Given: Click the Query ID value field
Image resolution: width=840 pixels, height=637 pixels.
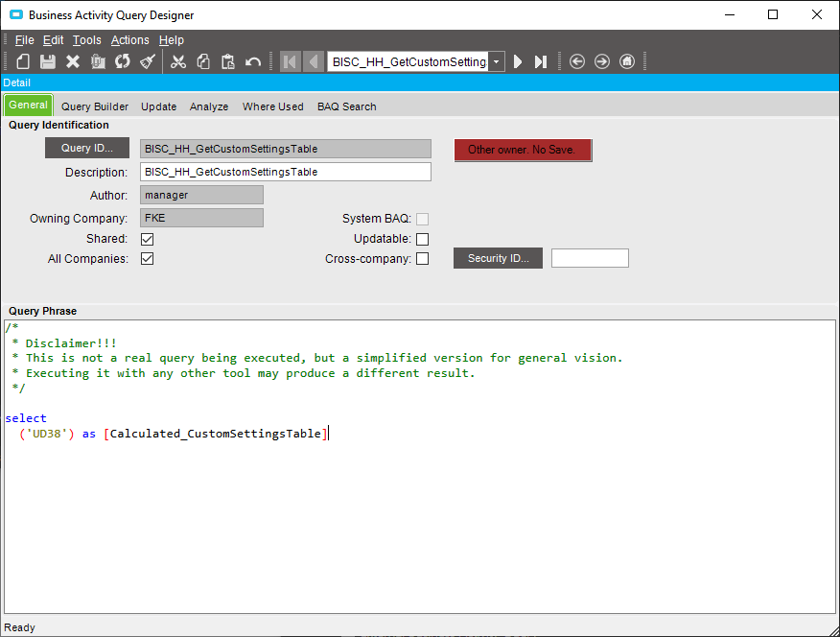Looking at the screenshot, I should pos(286,149).
